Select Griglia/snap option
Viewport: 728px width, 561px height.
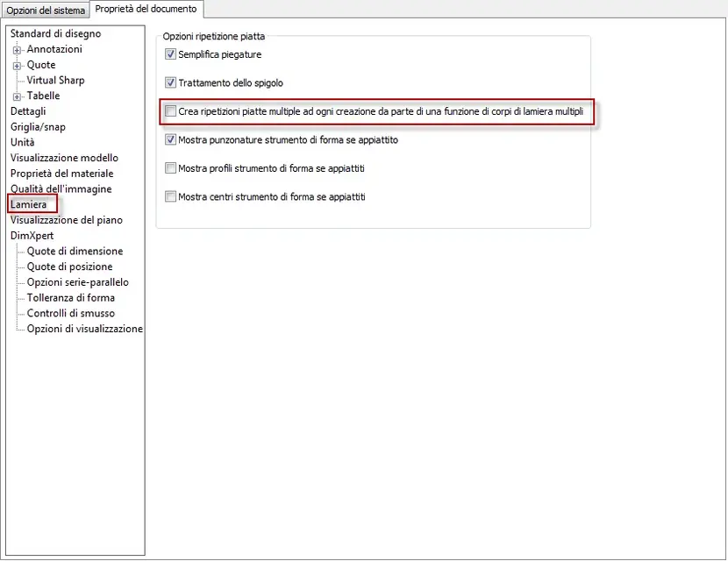38,127
